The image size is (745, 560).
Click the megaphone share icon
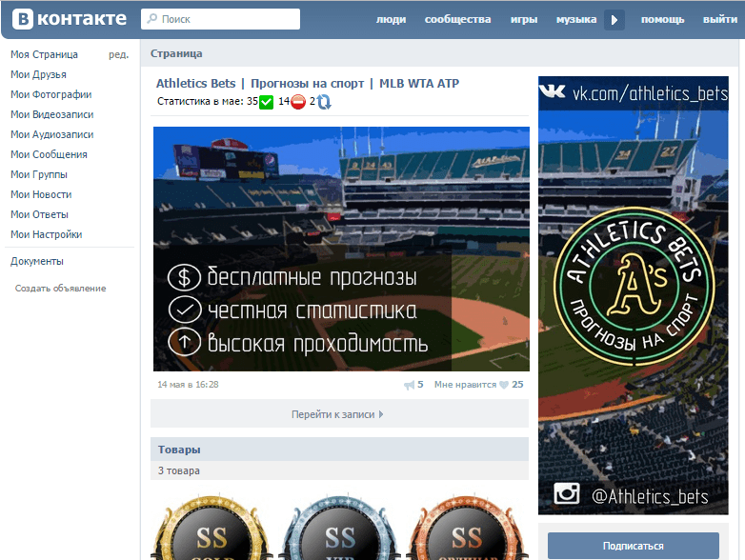click(x=409, y=385)
